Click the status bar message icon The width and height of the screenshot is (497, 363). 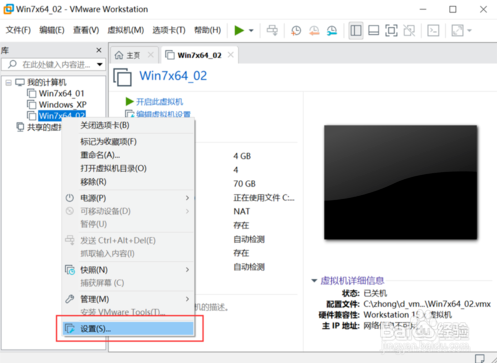(x=479, y=358)
